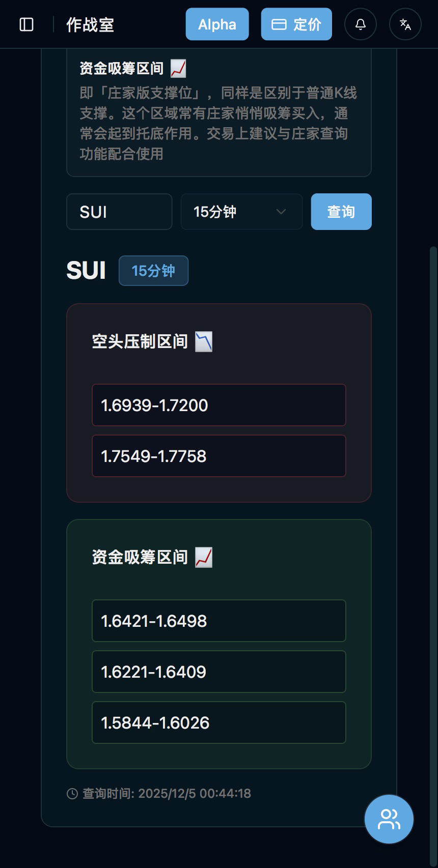Screen dimensions: 438x868
Task: Click the uptrend chart icon in 资金吸筹区间 card
Action: point(204,557)
